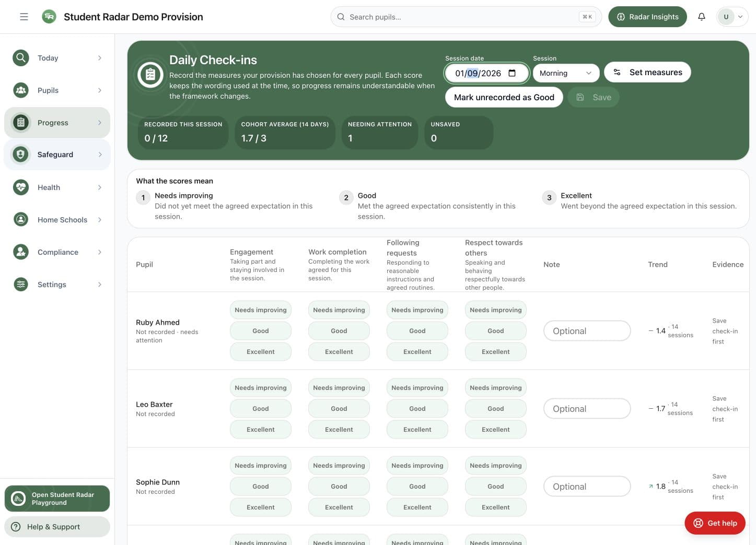
Task: Click the Save disk icon
Action: (x=580, y=97)
